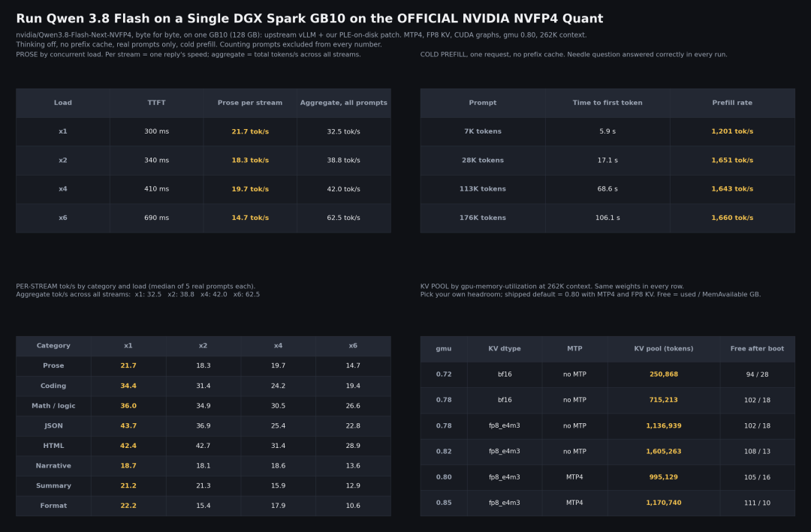Select the "1,651 tok/s" prefill rate
Viewport: 811px width, 532px height.
pyautogui.click(x=732, y=161)
